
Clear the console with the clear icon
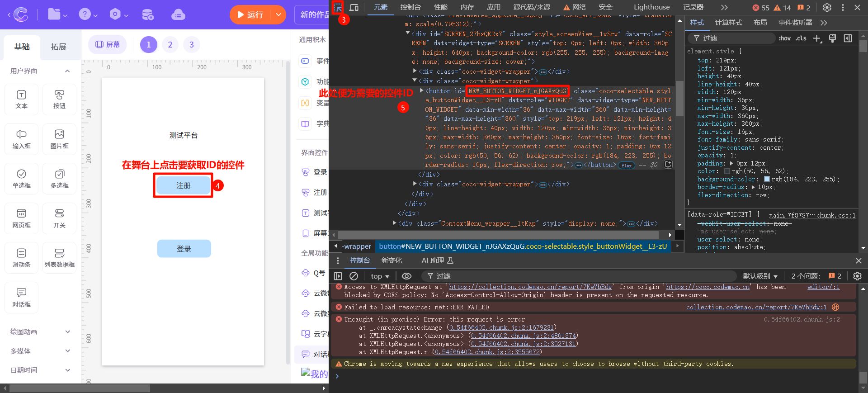click(354, 276)
